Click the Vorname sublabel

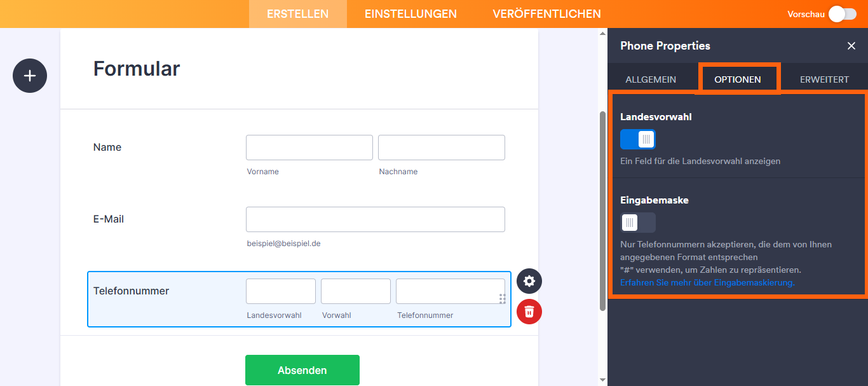click(262, 172)
